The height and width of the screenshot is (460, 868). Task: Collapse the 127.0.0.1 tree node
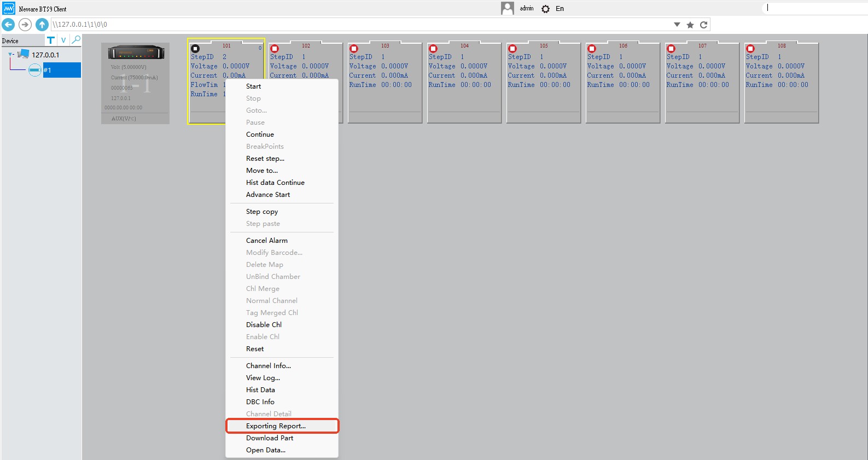[x=10, y=54]
